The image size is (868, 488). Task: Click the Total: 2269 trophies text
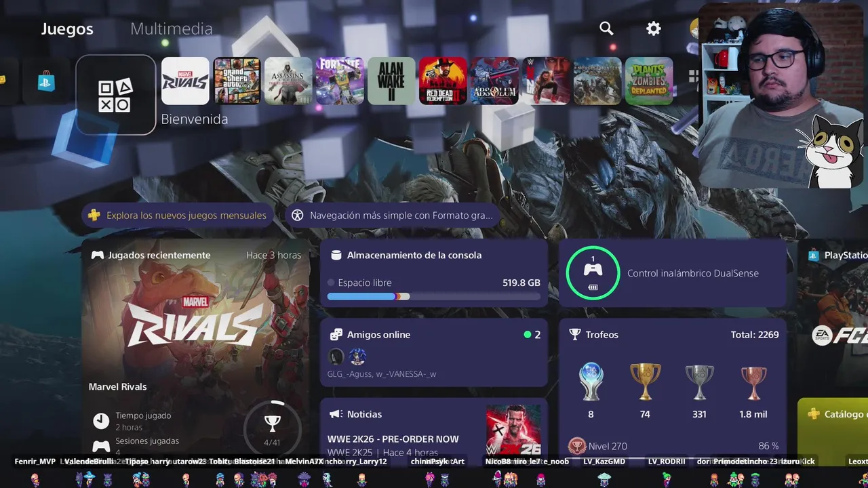coord(755,335)
